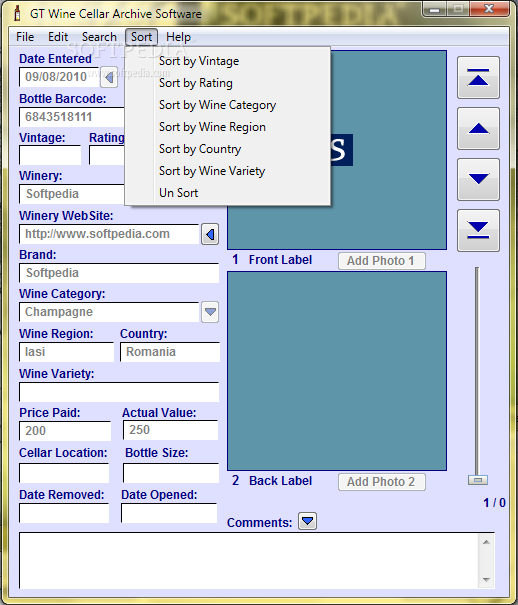
Task: Click comments scrollbar up arrow
Action: pos(486,542)
